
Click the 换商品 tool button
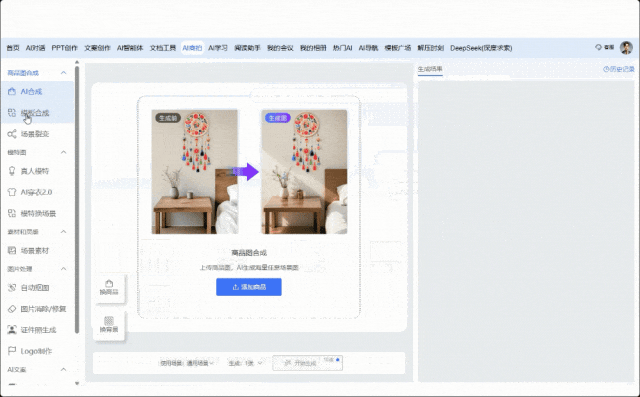[109, 287]
